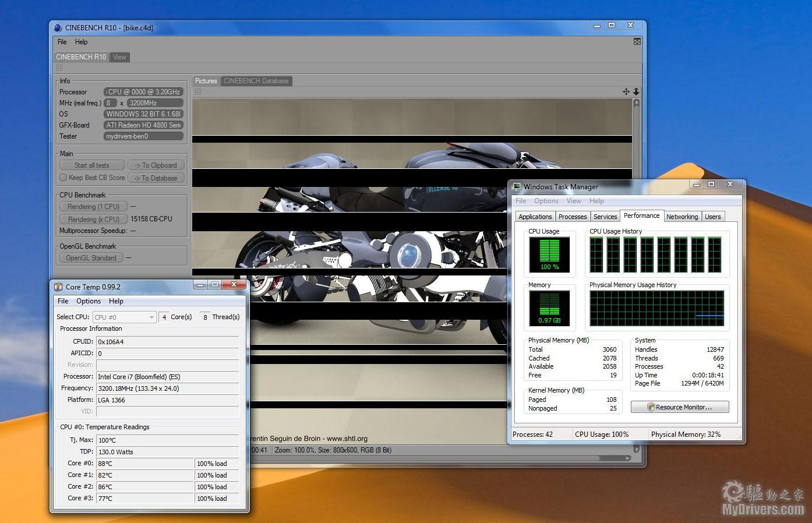Click the 15158 CB-CPU score
The image size is (812, 523).
point(151,219)
